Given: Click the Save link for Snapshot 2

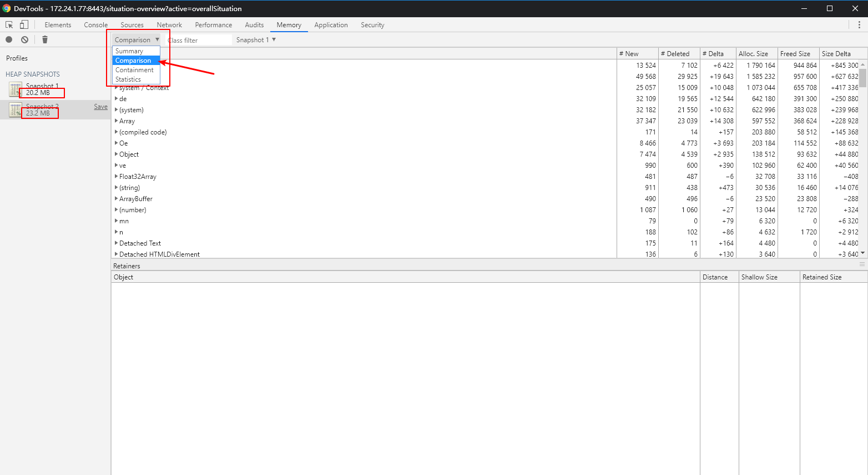Looking at the screenshot, I should pos(101,107).
